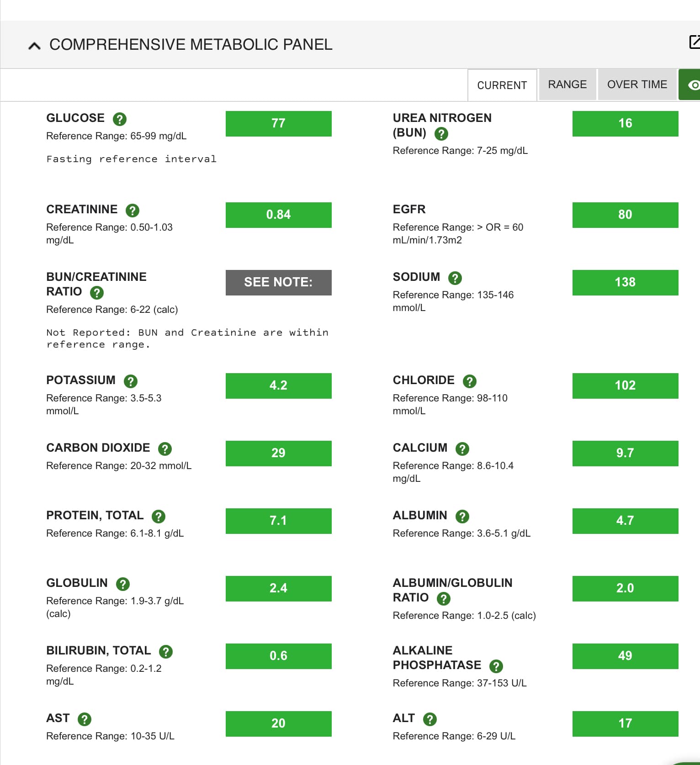Show help for CARBON DIOXIDE
The image size is (700, 765).
click(165, 449)
